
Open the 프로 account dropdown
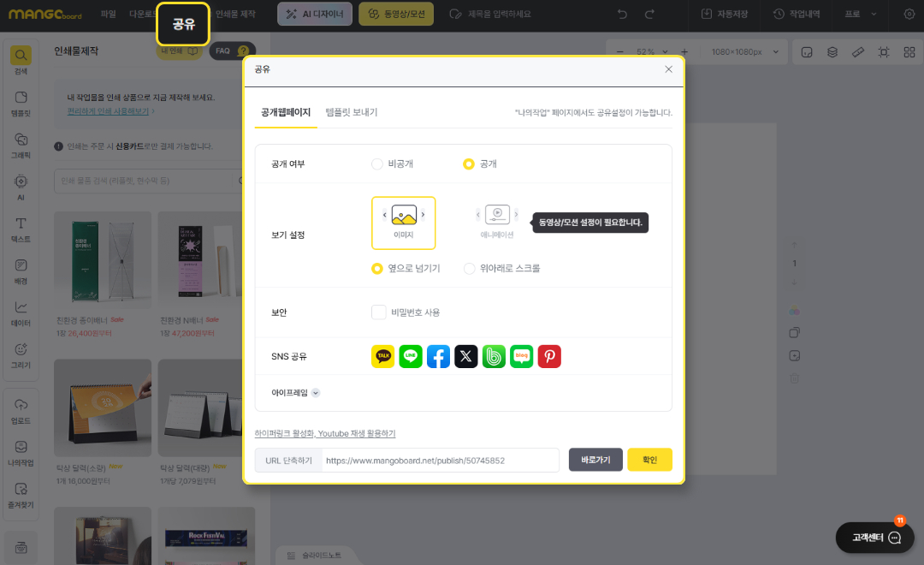(860, 15)
